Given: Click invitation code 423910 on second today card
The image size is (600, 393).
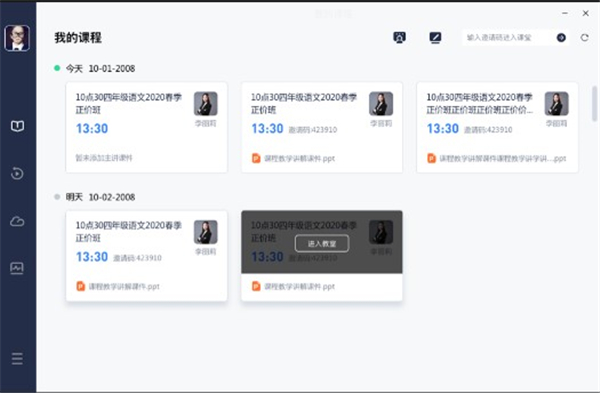Looking at the screenshot, I should coord(313,130).
